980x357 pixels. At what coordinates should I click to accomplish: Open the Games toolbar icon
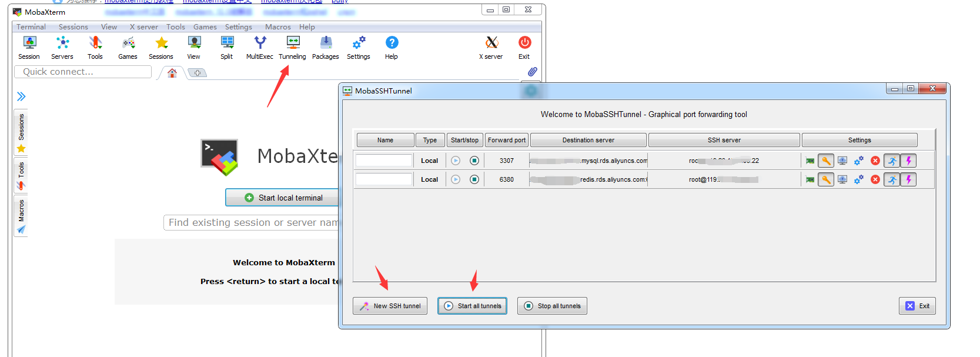(x=128, y=48)
